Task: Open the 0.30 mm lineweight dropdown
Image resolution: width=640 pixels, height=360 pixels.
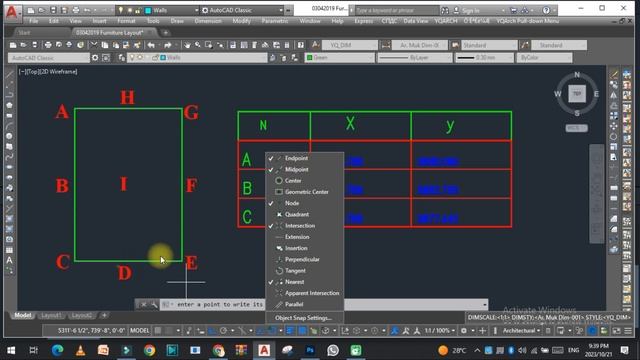Action: (484, 58)
